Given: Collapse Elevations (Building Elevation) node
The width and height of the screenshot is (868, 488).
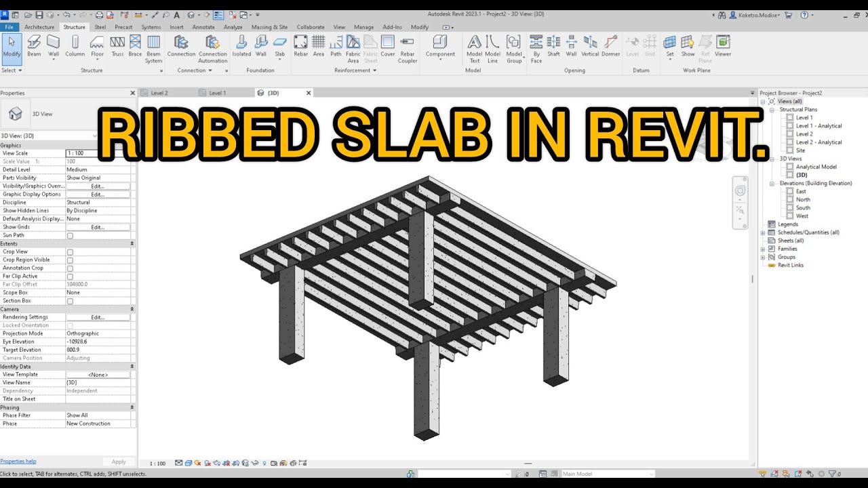Looking at the screenshot, I should click(x=772, y=184).
